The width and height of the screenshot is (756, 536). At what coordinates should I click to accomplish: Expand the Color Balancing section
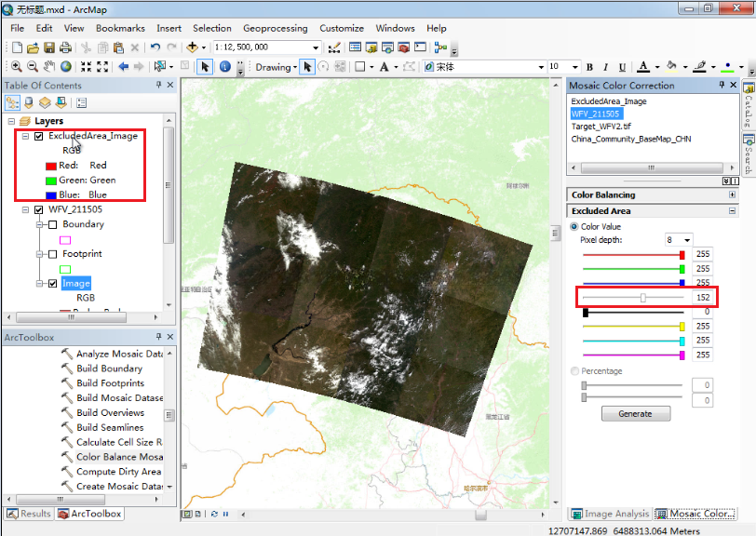733,195
